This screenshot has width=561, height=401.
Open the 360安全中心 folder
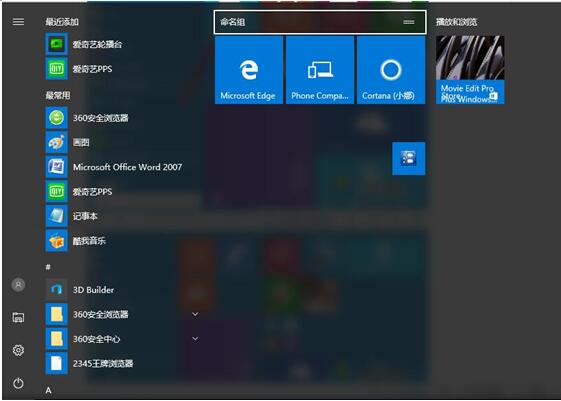click(83, 339)
